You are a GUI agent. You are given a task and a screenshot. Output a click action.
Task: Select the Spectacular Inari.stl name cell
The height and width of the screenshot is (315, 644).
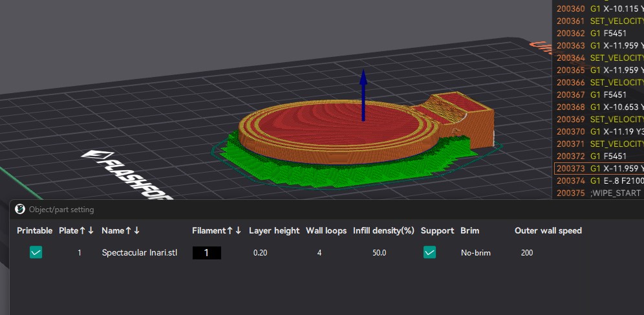[x=140, y=253]
